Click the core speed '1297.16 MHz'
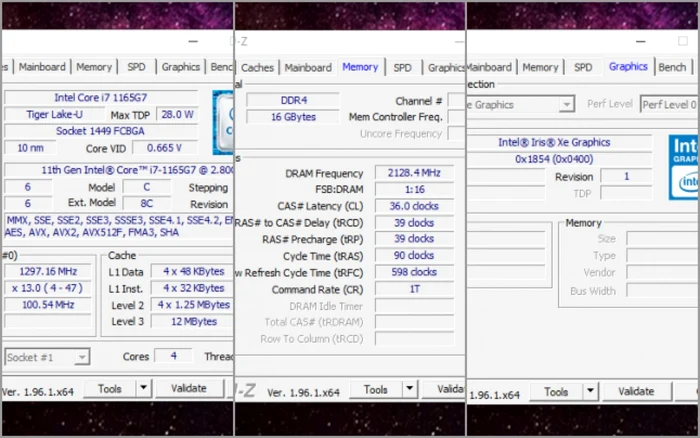Viewport: 700px width, 438px height. coord(48,271)
